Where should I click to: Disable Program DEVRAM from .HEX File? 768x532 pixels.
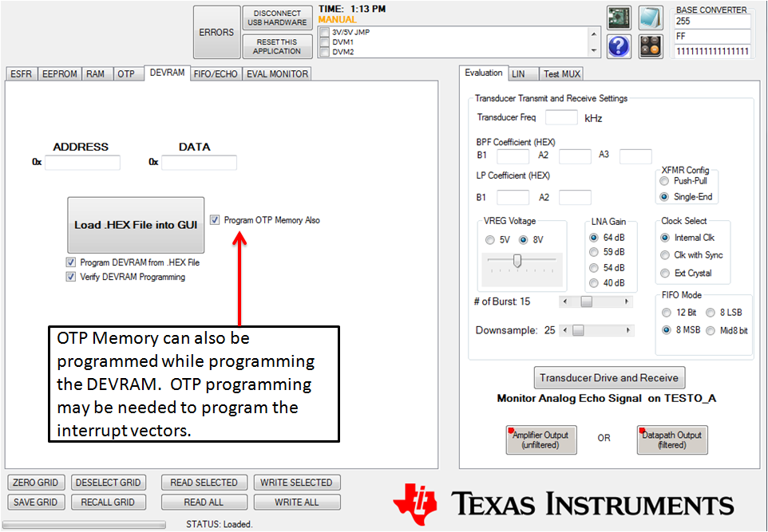click(71, 262)
